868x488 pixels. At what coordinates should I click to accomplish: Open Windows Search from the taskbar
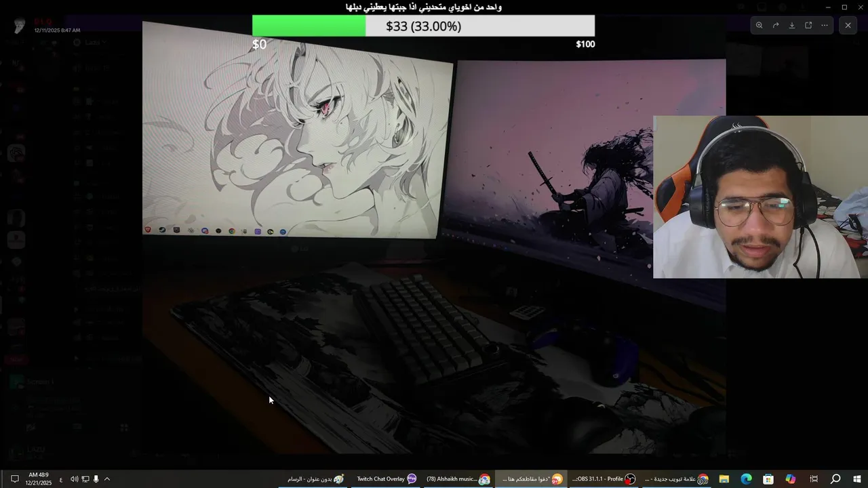pyautogui.click(x=835, y=479)
